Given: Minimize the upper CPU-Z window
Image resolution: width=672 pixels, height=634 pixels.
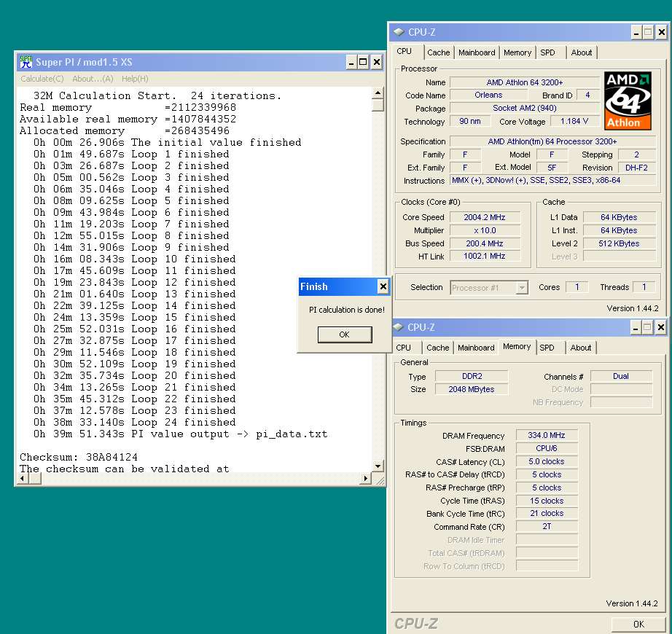Looking at the screenshot, I should 636,32.
